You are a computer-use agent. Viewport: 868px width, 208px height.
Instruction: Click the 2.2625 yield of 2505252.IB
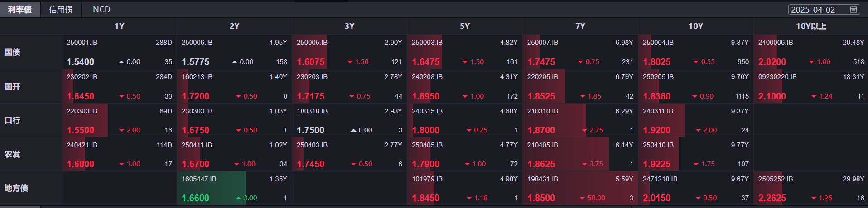[x=772, y=198]
